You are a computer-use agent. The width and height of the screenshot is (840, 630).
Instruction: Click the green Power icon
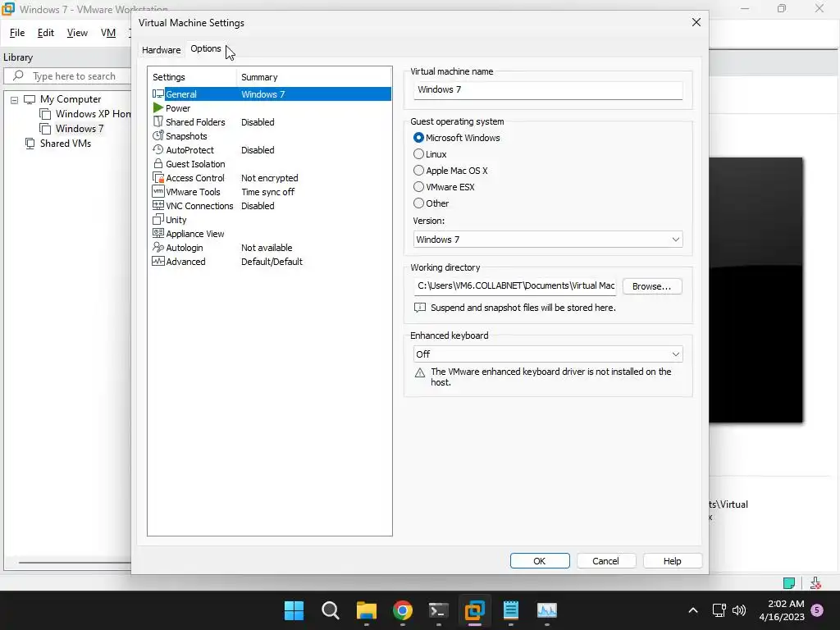point(158,107)
